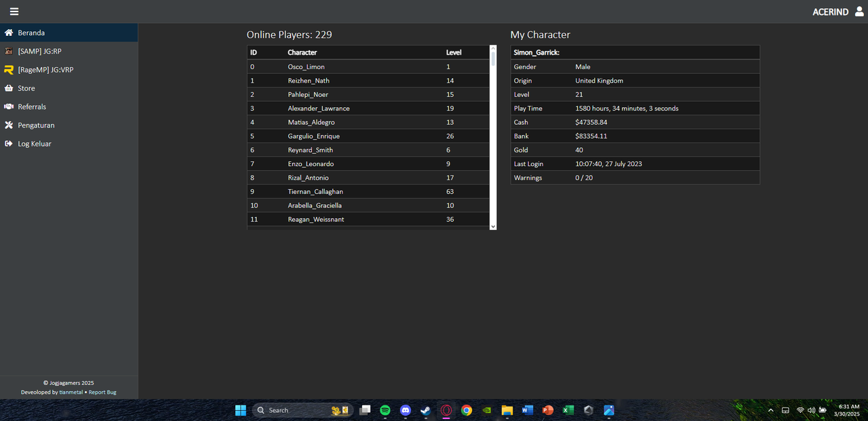868x421 pixels.
Task: Click the user profile icon beside ACERIND
Action: pos(859,12)
